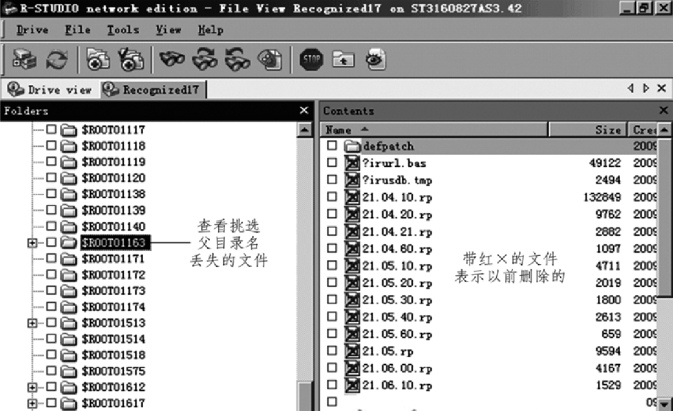Check the box for folder $ROOT01513
The width and height of the screenshot is (673, 411).
pyautogui.click(x=51, y=322)
